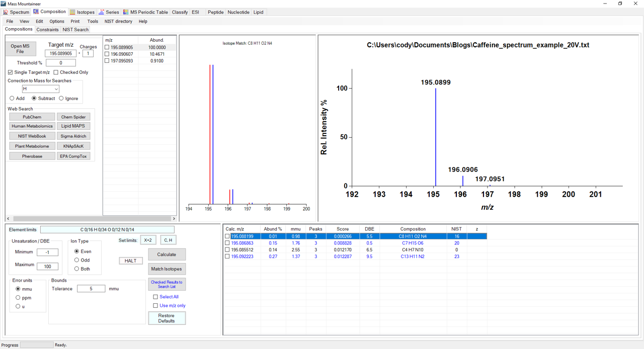
Task: Click the Open MS File button
Action: pos(20,48)
